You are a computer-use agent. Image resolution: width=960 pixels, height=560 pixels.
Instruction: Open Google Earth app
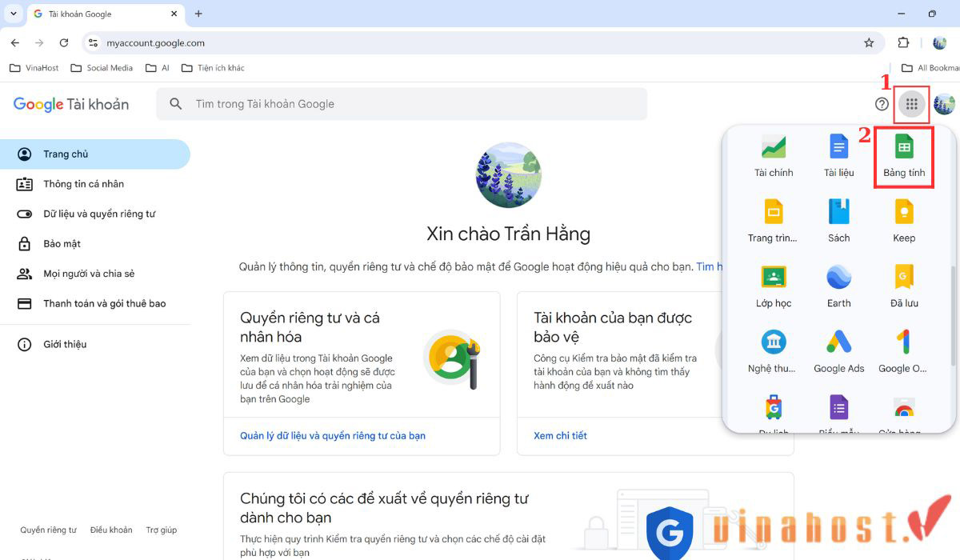pyautogui.click(x=839, y=287)
